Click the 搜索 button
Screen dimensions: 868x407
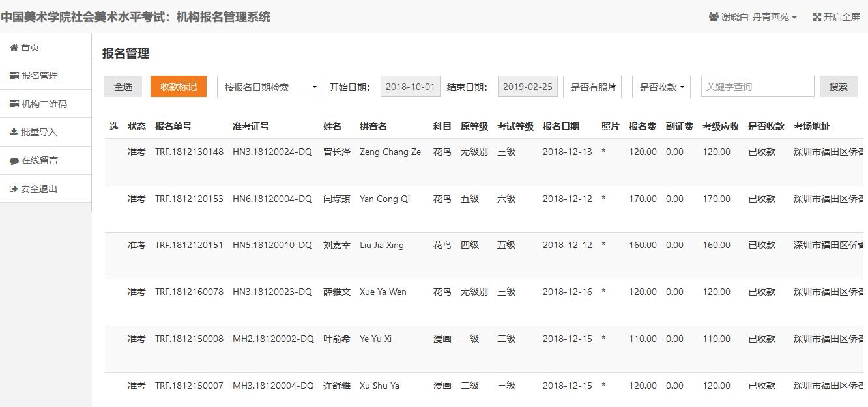click(838, 87)
